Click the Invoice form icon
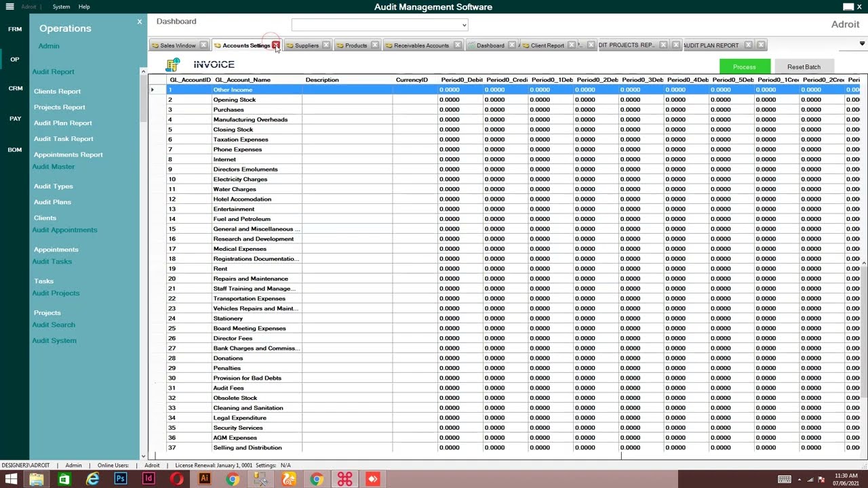This screenshot has width=868, height=488. (173, 64)
